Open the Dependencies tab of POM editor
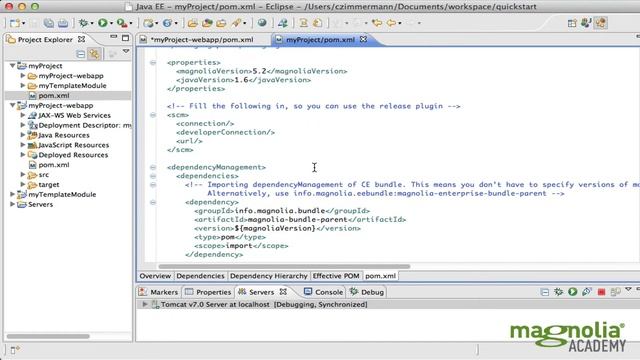The width and height of the screenshot is (640, 360). click(200, 276)
